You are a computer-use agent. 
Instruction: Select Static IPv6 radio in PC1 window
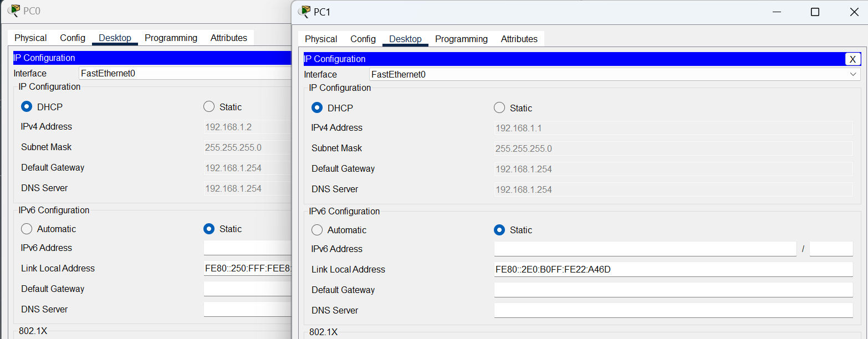(x=499, y=230)
